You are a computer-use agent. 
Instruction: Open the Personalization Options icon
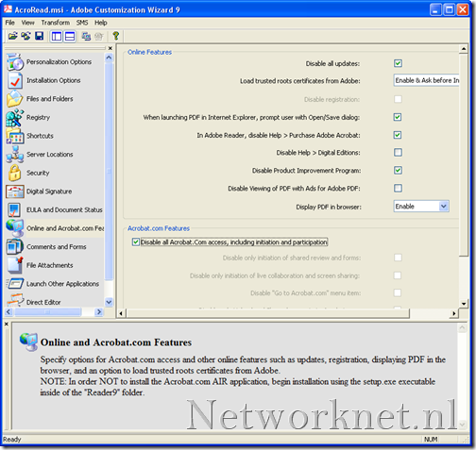[x=15, y=62]
